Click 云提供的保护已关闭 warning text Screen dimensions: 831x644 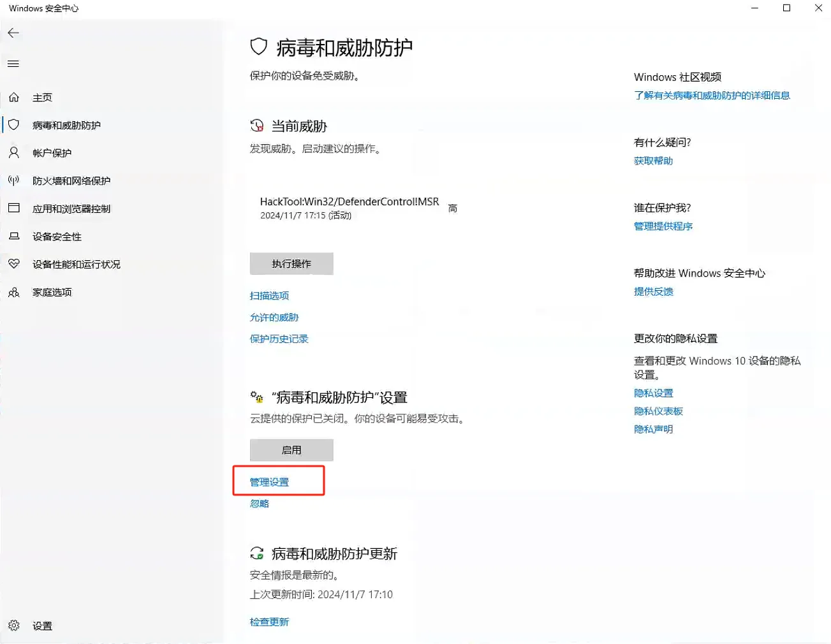(x=358, y=419)
